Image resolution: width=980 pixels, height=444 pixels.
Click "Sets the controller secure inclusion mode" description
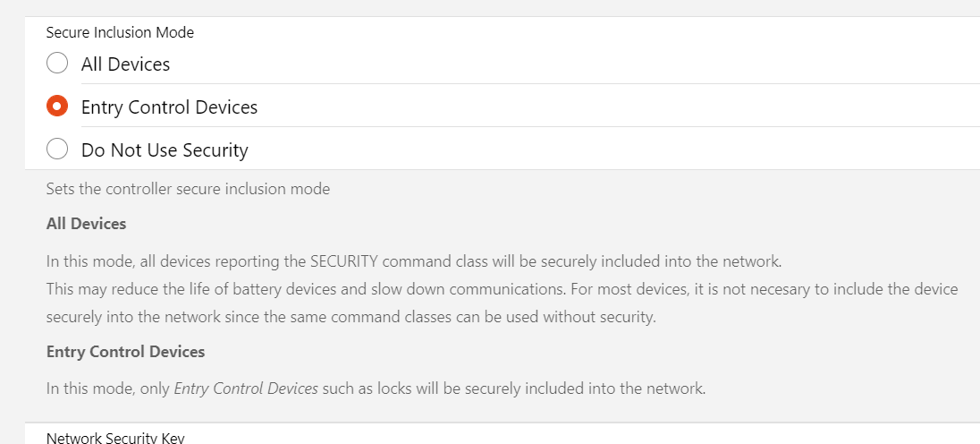188,189
